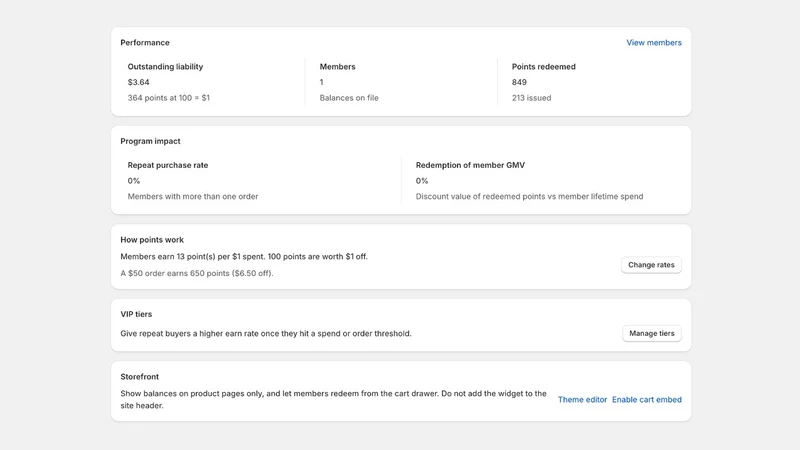Screen dimensions: 800x450
Task: Click 'Show balances on product pages only' text
Action: [333, 399]
